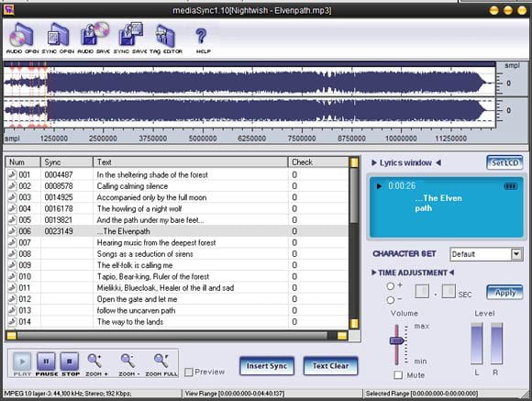Click the battery indicator in lyrics LCD

coord(511,186)
